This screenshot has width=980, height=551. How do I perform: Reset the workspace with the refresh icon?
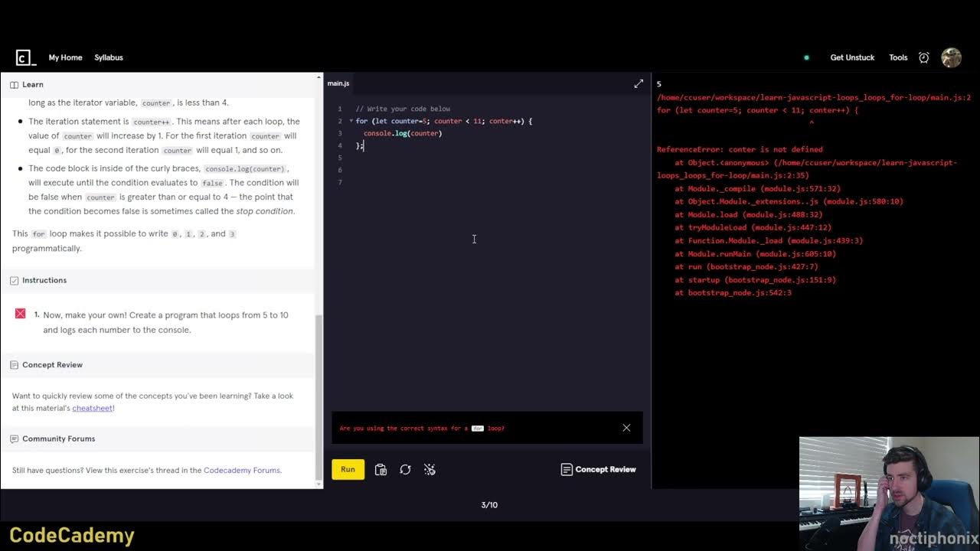[405, 470]
